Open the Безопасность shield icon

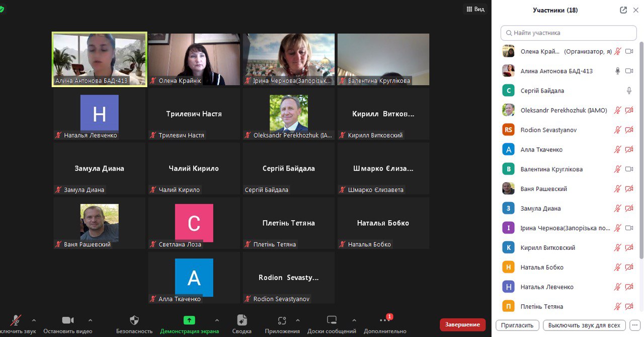tap(134, 320)
